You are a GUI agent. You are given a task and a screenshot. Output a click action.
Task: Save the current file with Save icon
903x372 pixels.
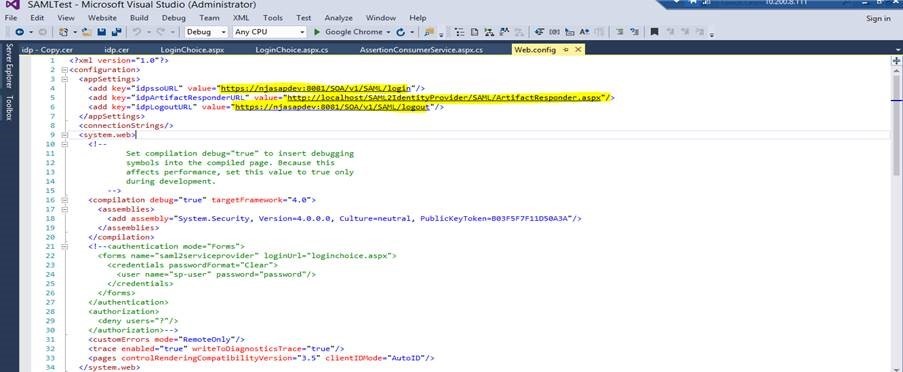click(101, 32)
